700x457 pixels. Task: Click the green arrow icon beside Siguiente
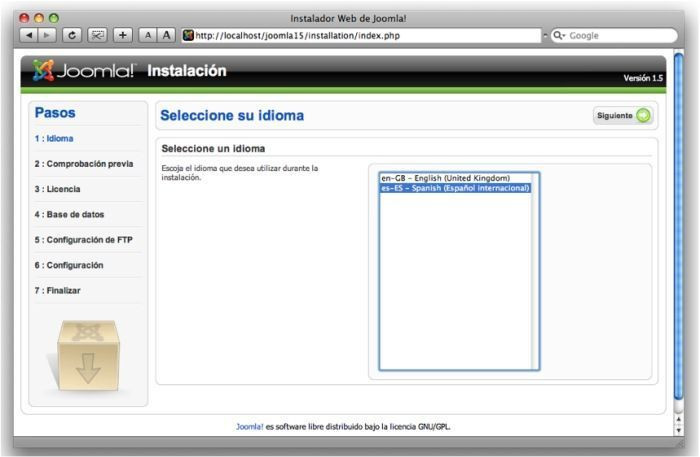tap(642, 115)
